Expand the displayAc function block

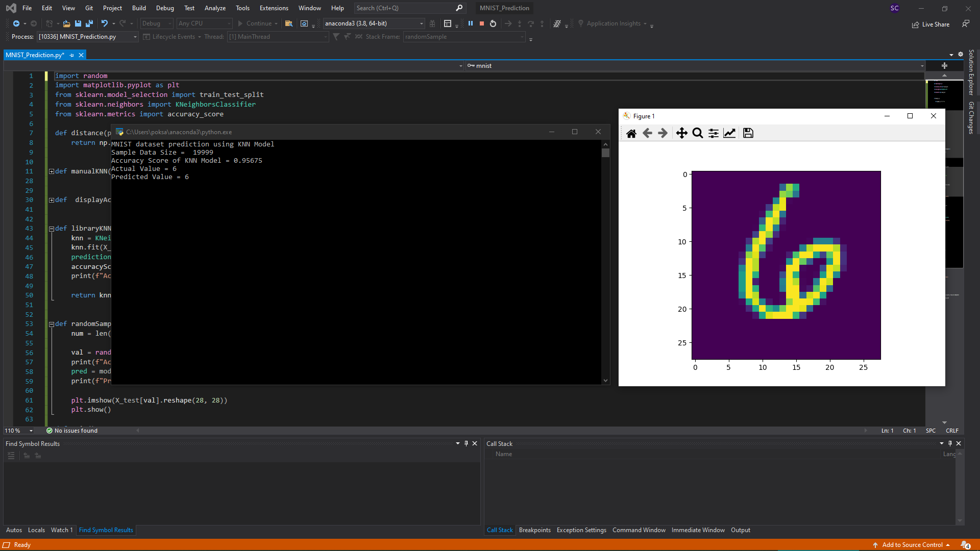(52, 200)
